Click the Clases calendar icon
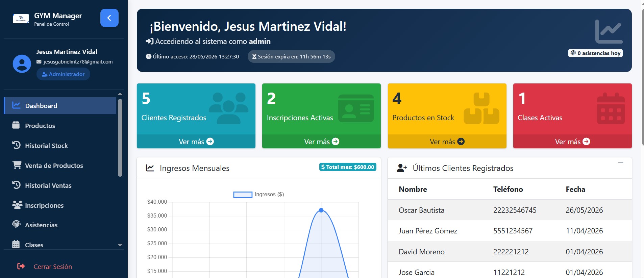 16,244
